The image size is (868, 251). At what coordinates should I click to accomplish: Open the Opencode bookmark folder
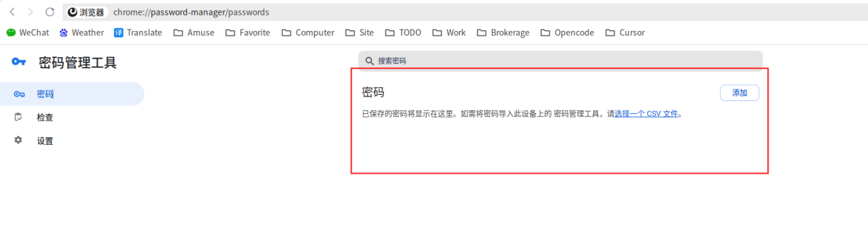coord(568,32)
